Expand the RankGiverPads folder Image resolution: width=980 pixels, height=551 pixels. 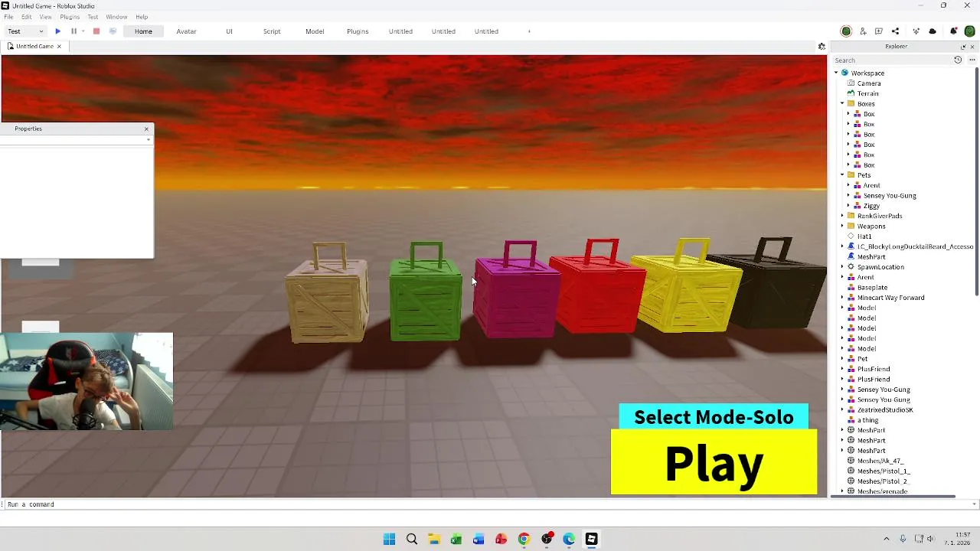(x=842, y=216)
